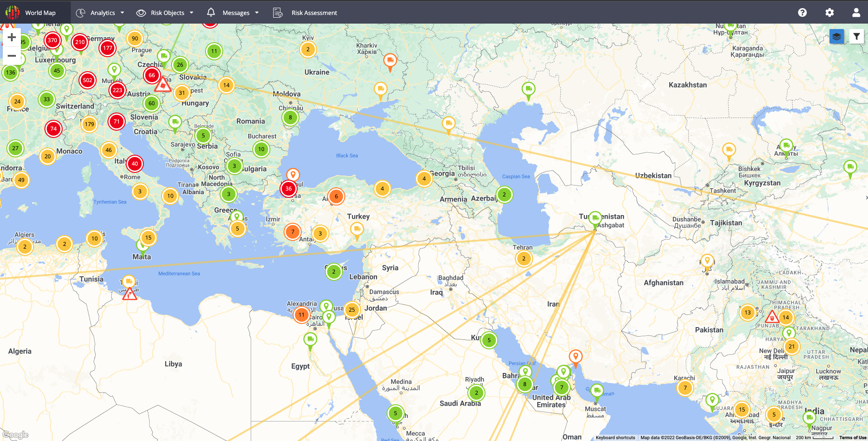This screenshot has height=441, width=868.
Task: Click red warning triangle in Punjab
Action: [x=772, y=317]
